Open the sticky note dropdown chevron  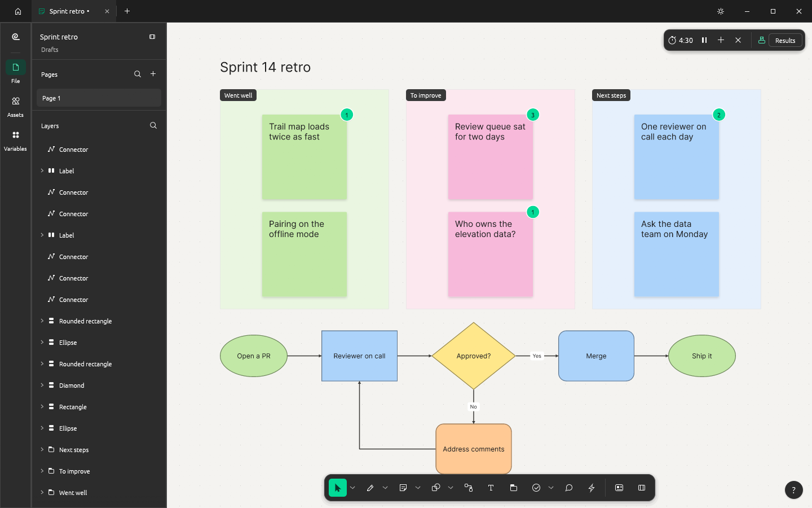point(418,488)
